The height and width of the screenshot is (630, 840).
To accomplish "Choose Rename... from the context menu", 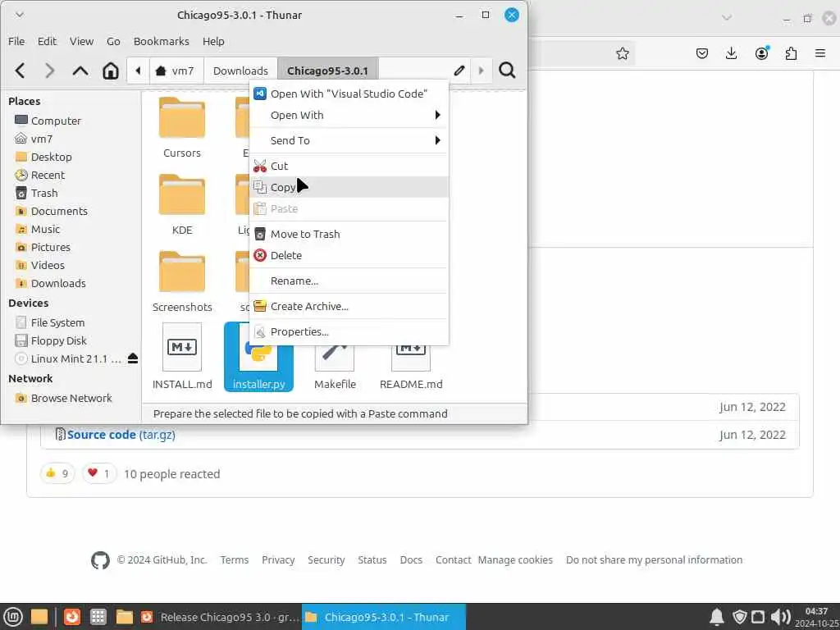I will 349,281.
